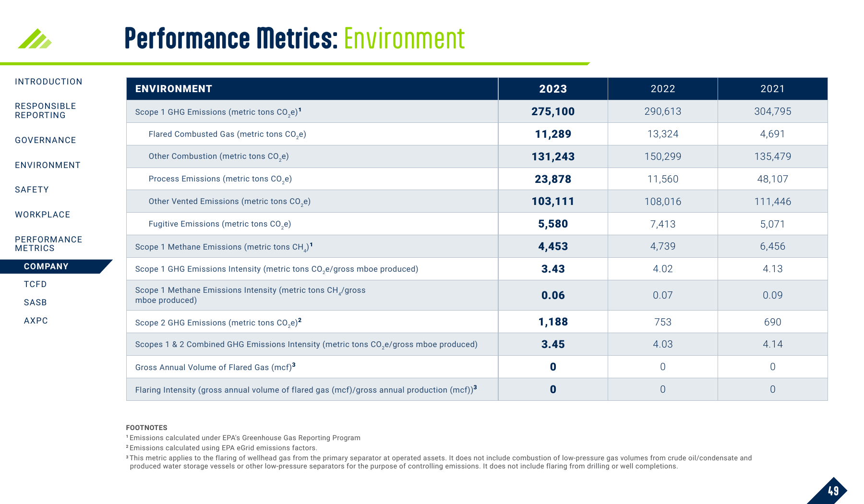Image resolution: width=864 pixels, height=504 pixels.
Task: Click the 275,100 Scope 1 GHG value
Action: click(553, 111)
